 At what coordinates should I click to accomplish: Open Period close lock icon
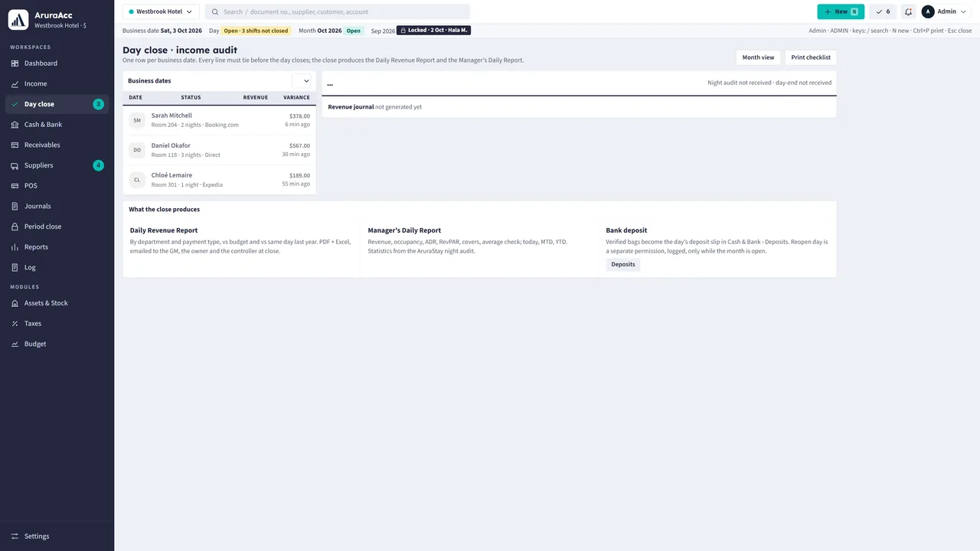click(x=15, y=227)
